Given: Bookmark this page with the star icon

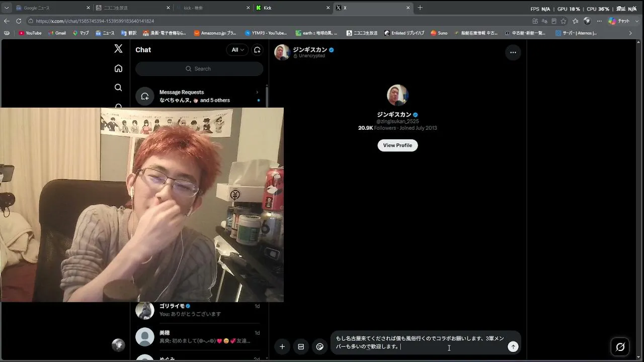Looking at the screenshot, I should pyautogui.click(x=563, y=21).
